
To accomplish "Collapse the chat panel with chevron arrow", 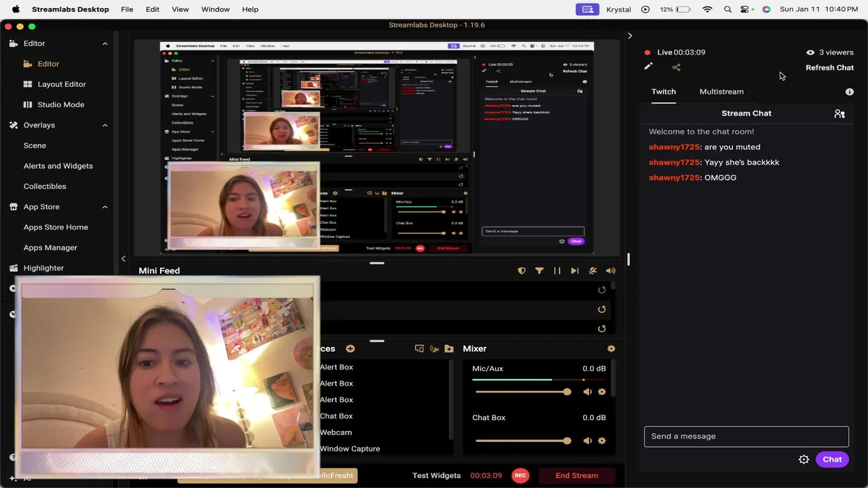I will (x=630, y=36).
